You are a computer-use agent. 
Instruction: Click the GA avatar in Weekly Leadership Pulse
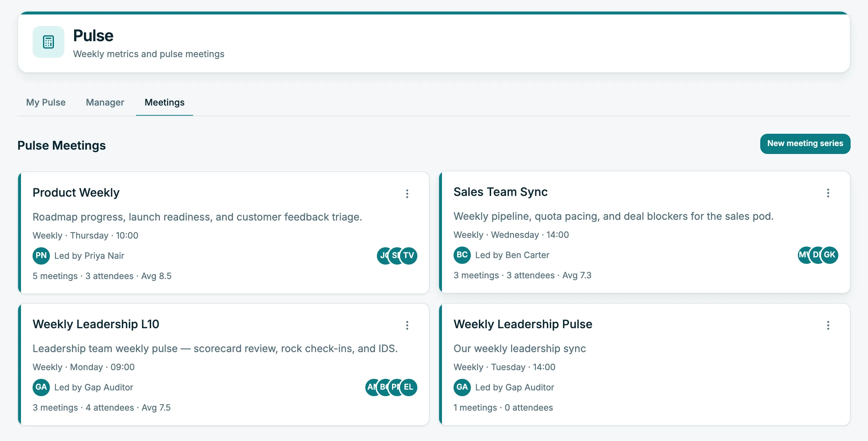pyautogui.click(x=462, y=388)
